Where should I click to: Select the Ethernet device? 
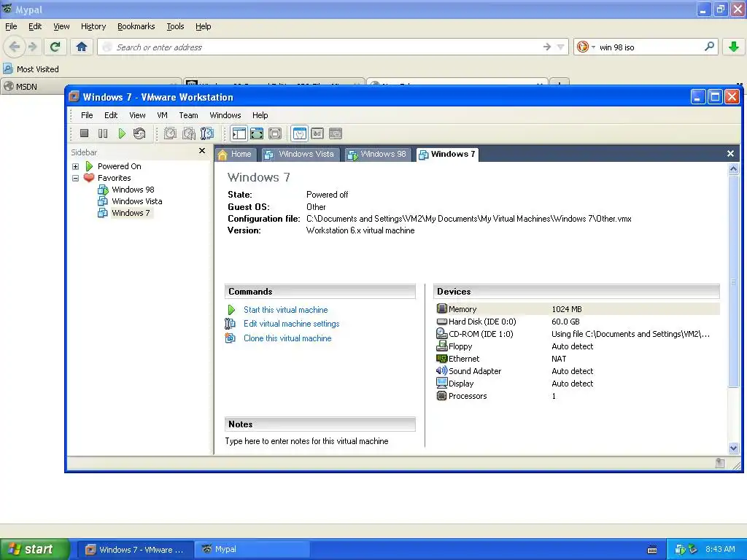pos(577,359)
